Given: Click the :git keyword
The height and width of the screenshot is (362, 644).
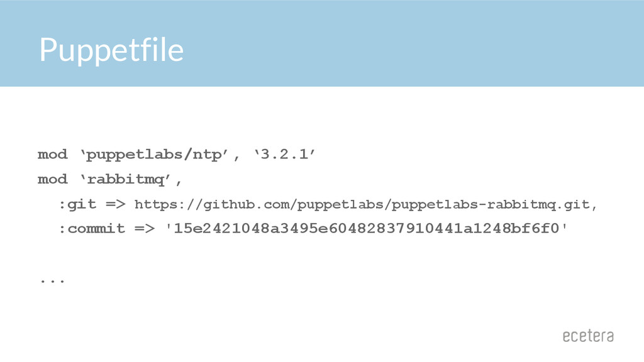Looking at the screenshot, I should [x=77, y=204].
